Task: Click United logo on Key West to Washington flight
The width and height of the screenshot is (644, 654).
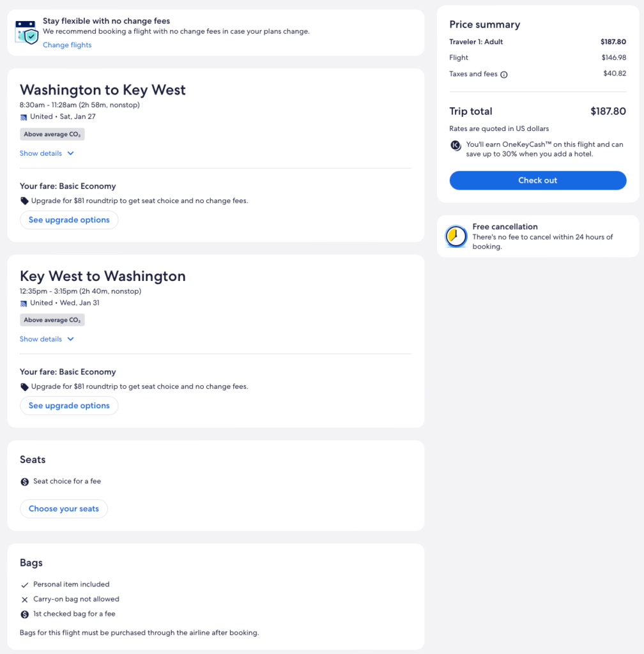Action: tap(24, 303)
